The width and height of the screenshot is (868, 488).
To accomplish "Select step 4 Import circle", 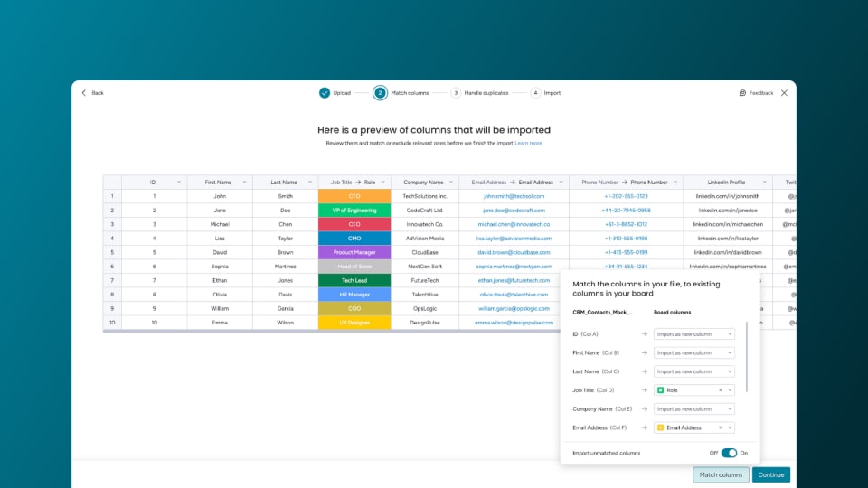I will pos(535,93).
